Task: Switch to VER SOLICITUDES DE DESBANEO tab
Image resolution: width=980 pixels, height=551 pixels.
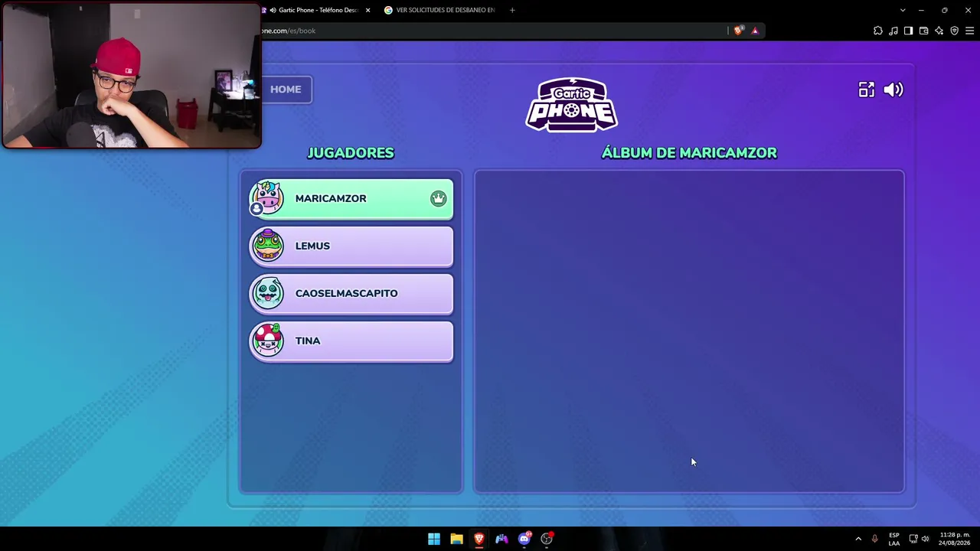Action: coord(439,10)
